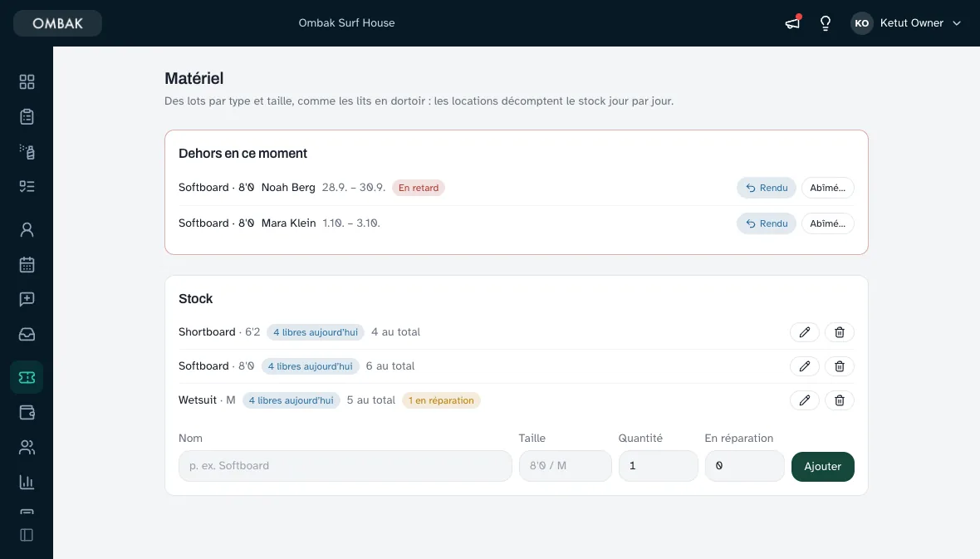Open the message-plus chat icon in sidebar

click(27, 300)
